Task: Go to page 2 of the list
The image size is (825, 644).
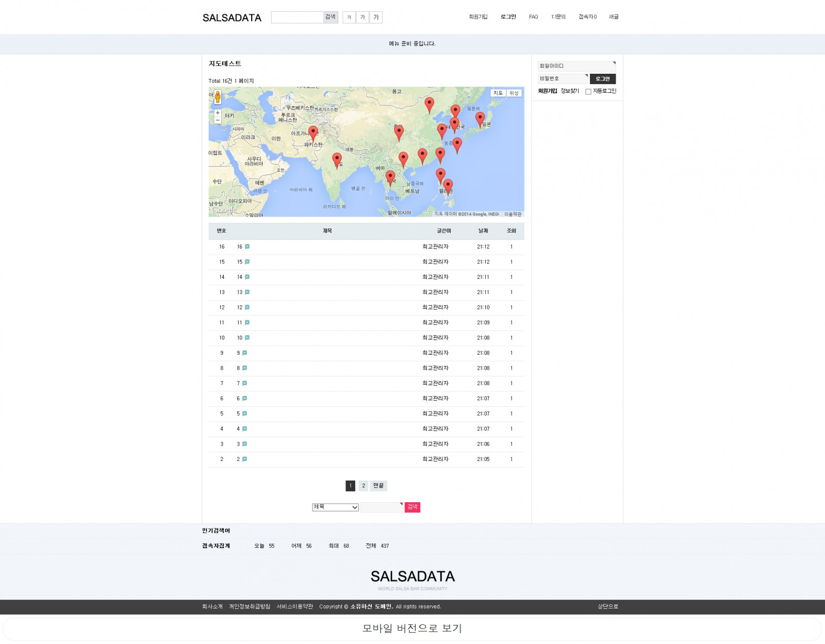Action: coord(364,486)
